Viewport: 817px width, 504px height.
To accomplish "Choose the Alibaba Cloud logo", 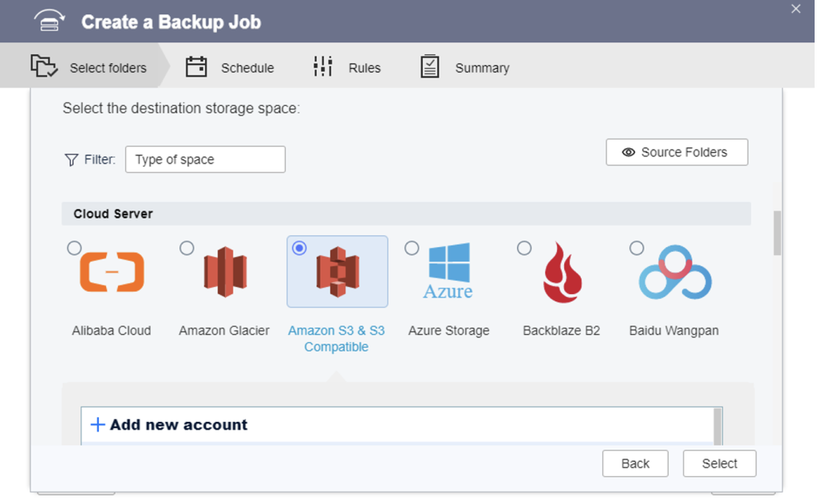I will click(x=112, y=272).
